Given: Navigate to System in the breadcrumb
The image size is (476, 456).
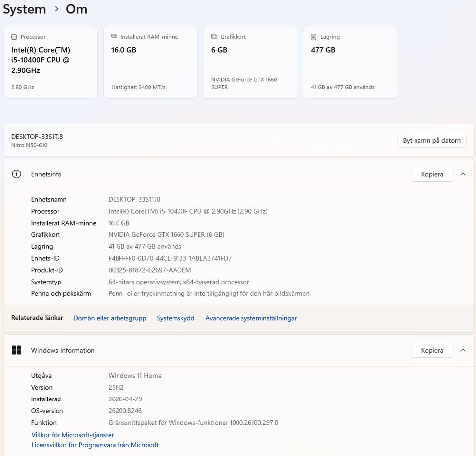Looking at the screenshot, I should point(24,9).
